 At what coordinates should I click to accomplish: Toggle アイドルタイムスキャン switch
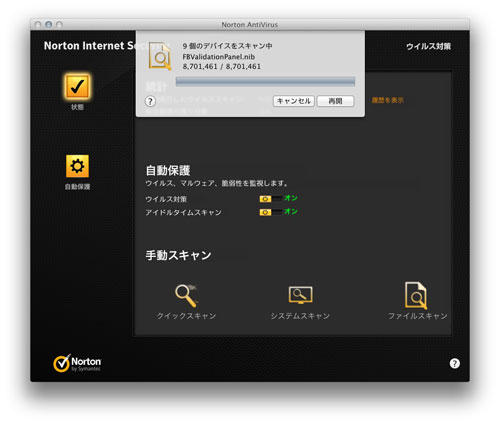click(x=271, y=212)
